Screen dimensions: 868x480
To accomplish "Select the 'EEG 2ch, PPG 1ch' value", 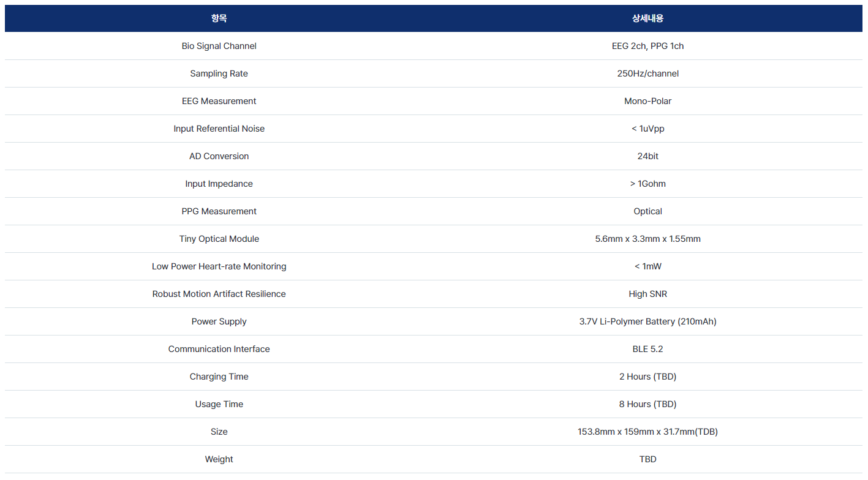I will click(647, 46).
